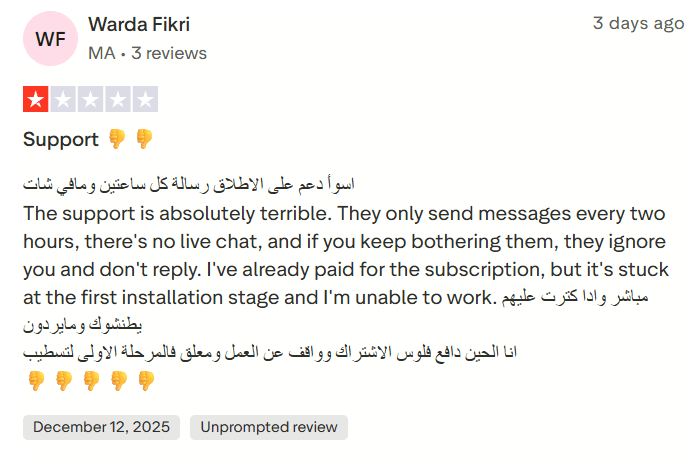The image size is (700, 458).
Task: Click second thumbs-down emoji beside Support title
Action: (144, 139)
